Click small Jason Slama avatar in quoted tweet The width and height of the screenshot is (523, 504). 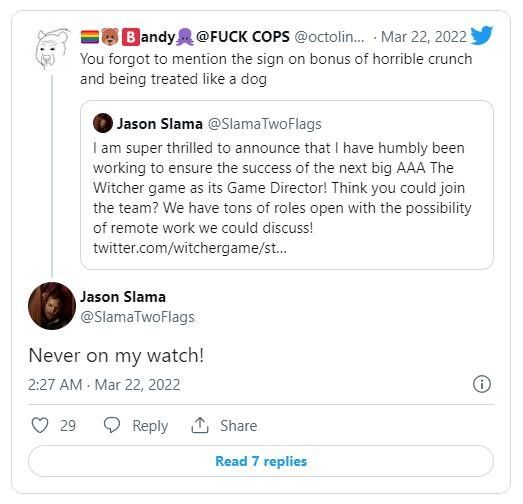click(103, 123)
